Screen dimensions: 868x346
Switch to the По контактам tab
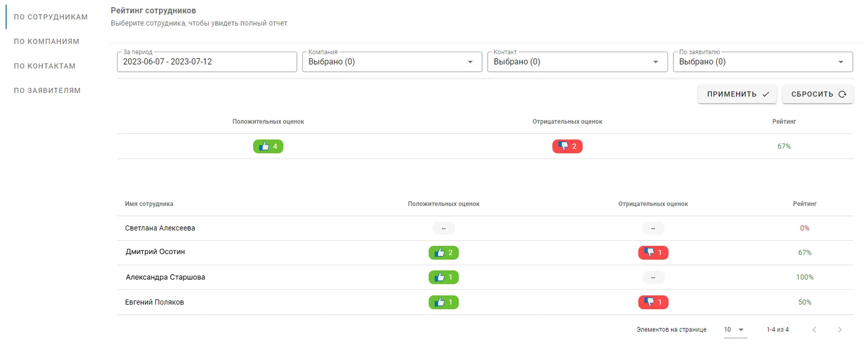[x=44, y=66]
